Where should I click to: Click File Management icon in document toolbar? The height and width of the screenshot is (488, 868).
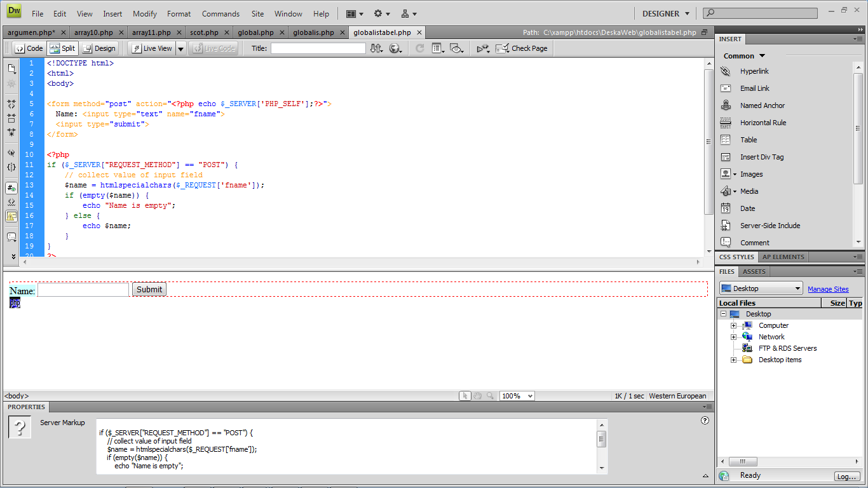click(376, 48)
